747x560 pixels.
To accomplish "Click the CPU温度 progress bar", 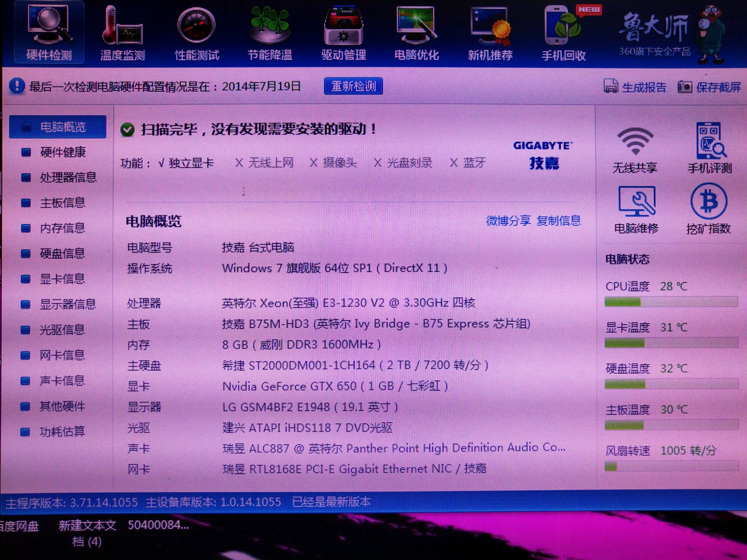I will point(671,302).
